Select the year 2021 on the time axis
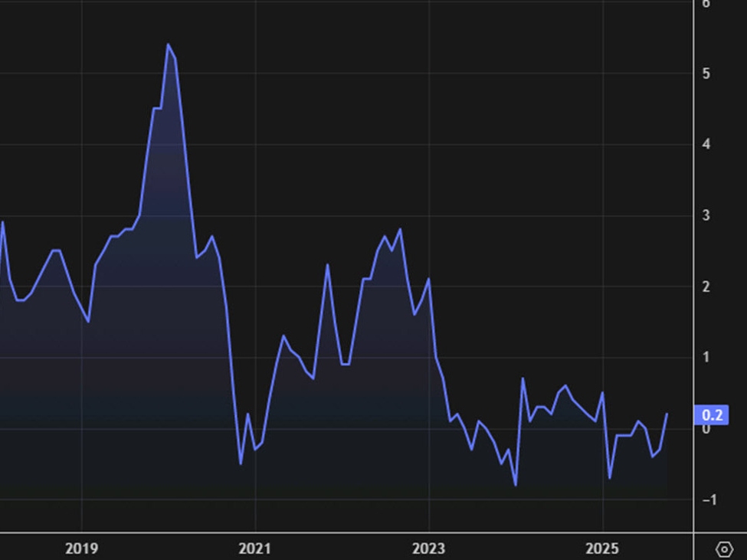747x560 pixels. 256,549
